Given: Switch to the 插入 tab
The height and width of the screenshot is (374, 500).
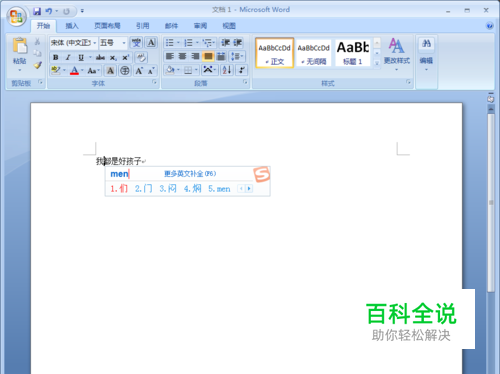Looking at the screenshot, I should point(72,26).
